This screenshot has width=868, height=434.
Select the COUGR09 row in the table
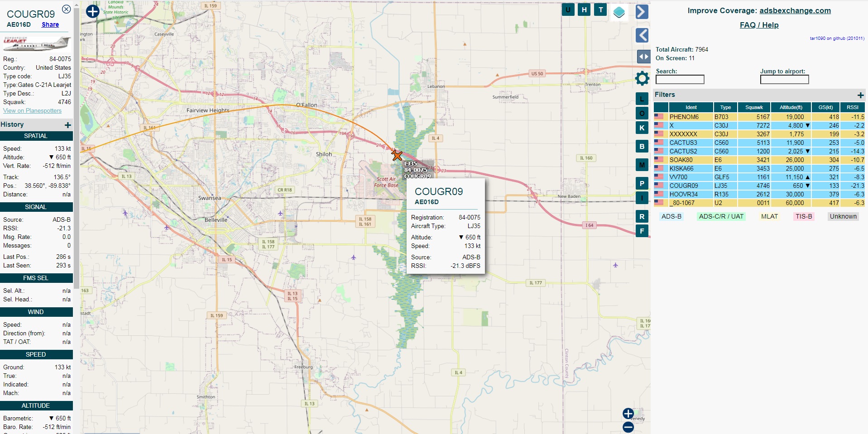[x=759, y=186]
